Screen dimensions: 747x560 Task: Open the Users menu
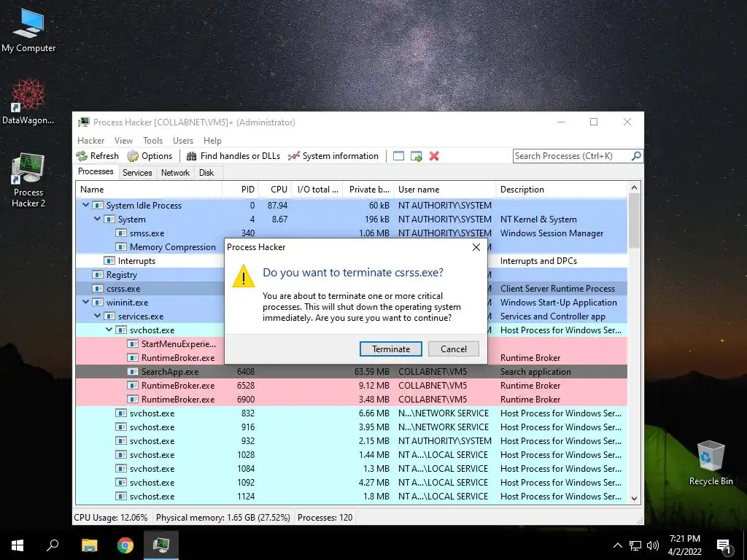(183, 141)
